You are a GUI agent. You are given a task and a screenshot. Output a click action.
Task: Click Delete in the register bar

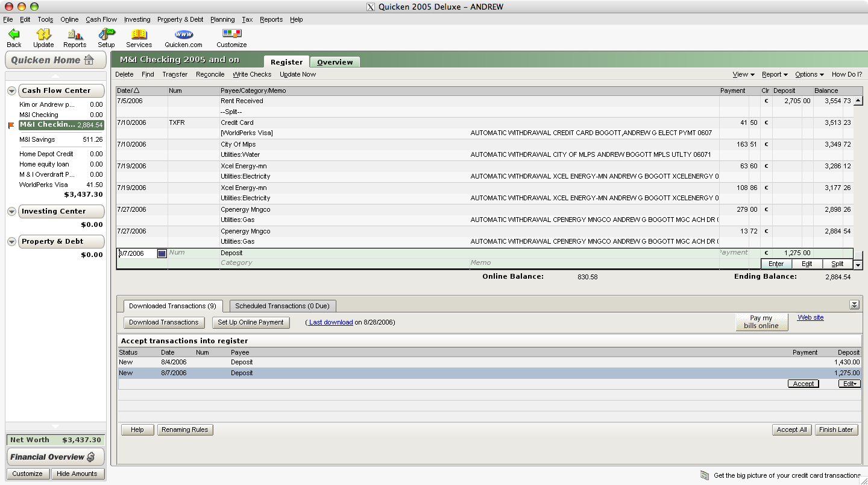(124, 74)
